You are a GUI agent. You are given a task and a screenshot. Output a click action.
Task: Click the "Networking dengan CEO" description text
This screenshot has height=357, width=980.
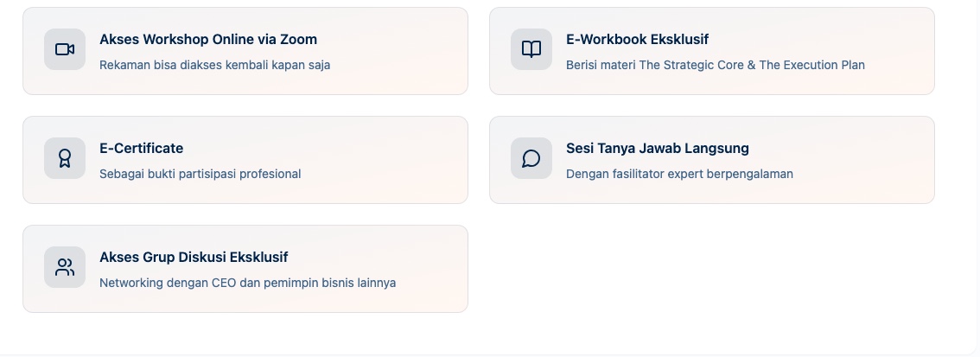tap(247, 283)
